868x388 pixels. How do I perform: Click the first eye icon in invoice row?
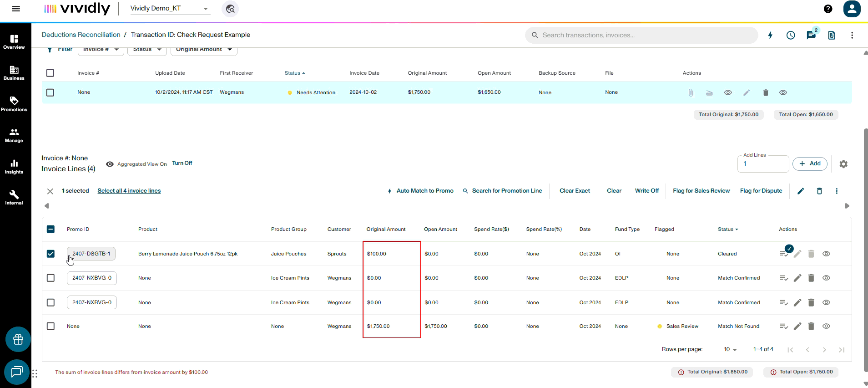pos(728,92)
